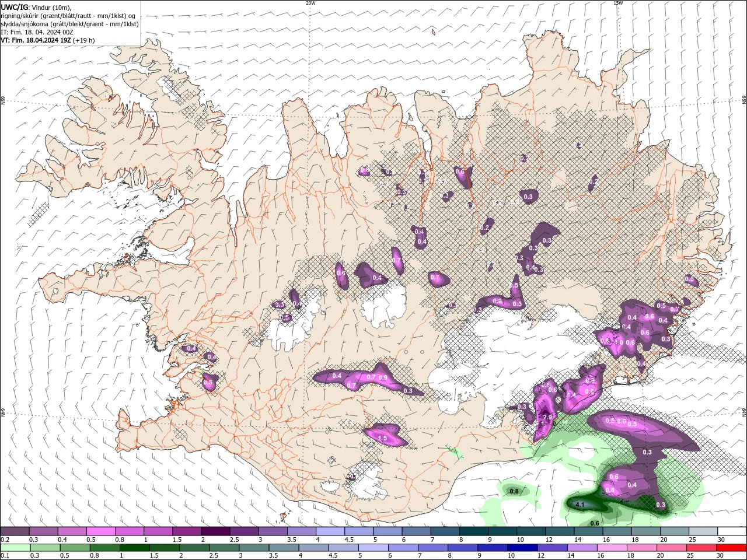Click the 'VT: Fim. 18.04.2024 19Z' valid time line

point(36,40)
